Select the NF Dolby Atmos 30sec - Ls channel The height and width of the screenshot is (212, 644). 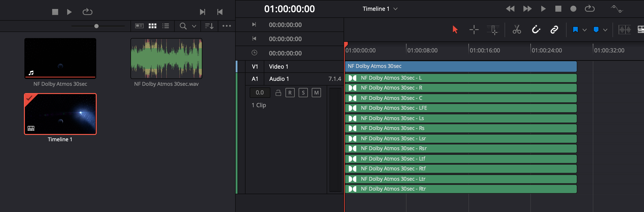click(x=461, y=118)
